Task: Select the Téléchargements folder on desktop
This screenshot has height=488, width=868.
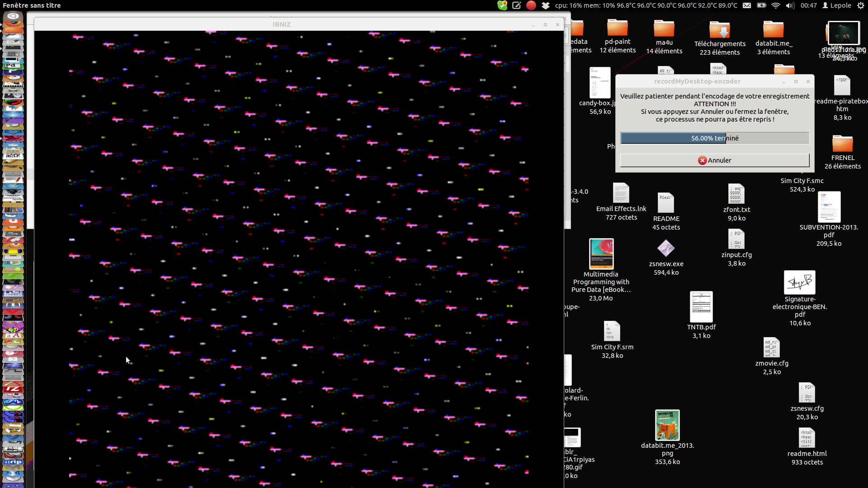Action: pos(720,31)
